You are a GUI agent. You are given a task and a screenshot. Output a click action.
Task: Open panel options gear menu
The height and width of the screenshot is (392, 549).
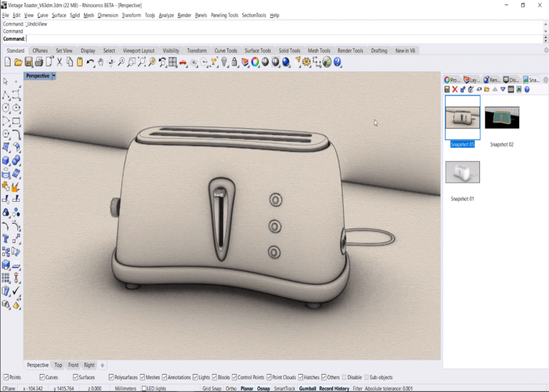[545, 80]
